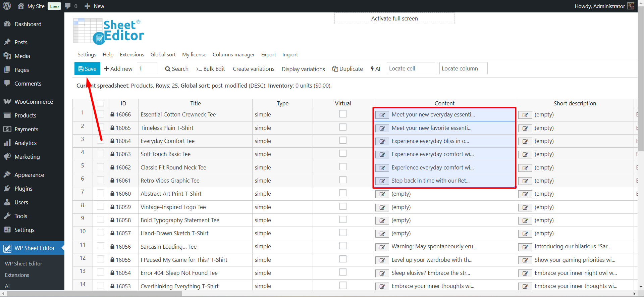Open WP Sheet Editor main menu item

[x=32, y=248]
